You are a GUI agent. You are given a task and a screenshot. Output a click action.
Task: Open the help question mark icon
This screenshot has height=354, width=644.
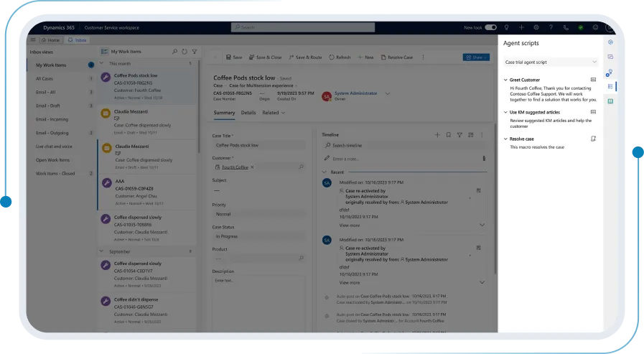(x=551, y=27)
